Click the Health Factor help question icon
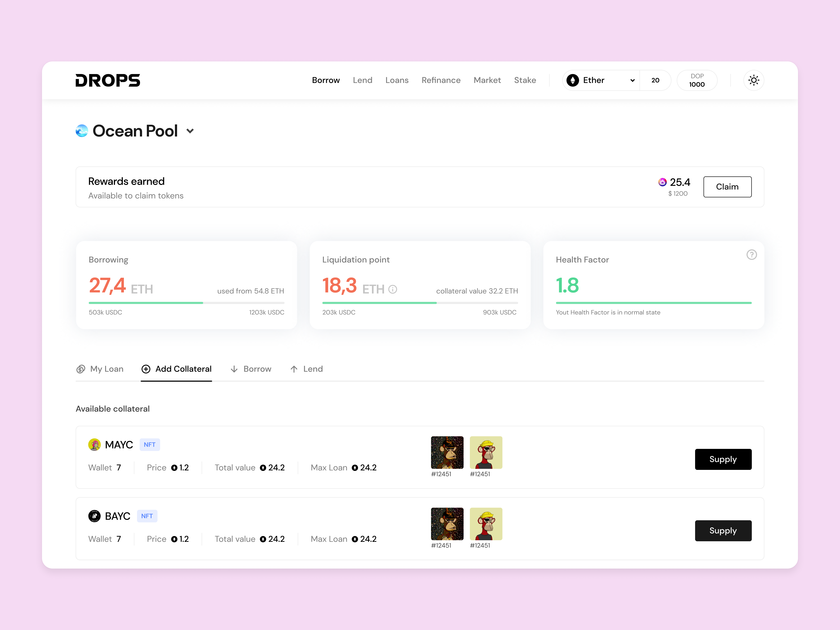 [752, 254]
